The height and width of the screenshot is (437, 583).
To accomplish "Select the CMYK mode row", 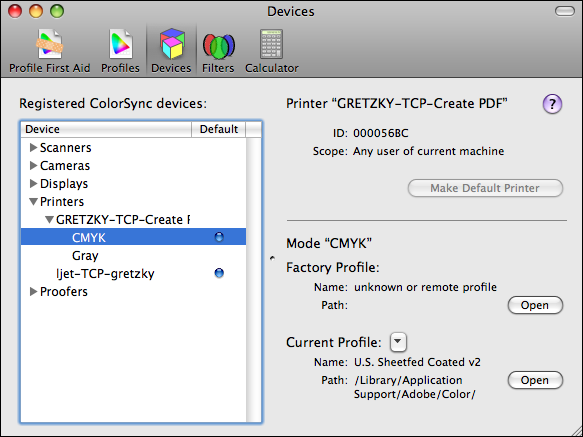I will click(133, 237).
